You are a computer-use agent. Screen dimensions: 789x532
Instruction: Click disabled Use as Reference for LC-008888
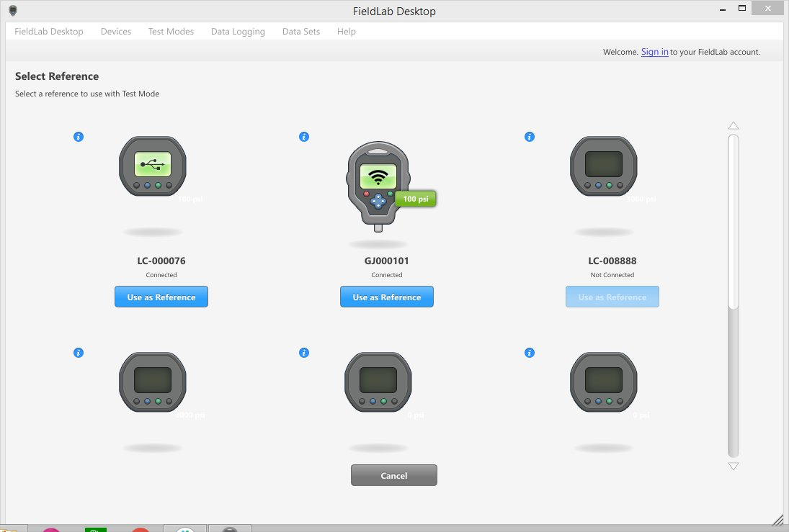click(x=612, y=297)
